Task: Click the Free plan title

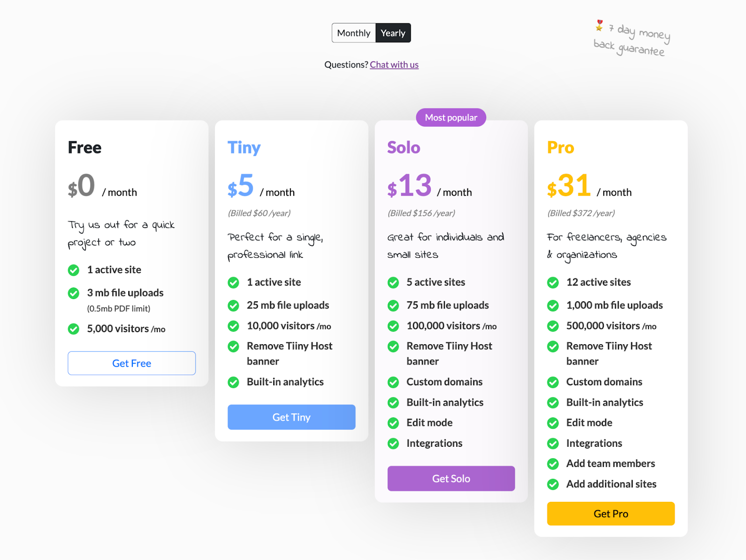Action: (84, 148)
